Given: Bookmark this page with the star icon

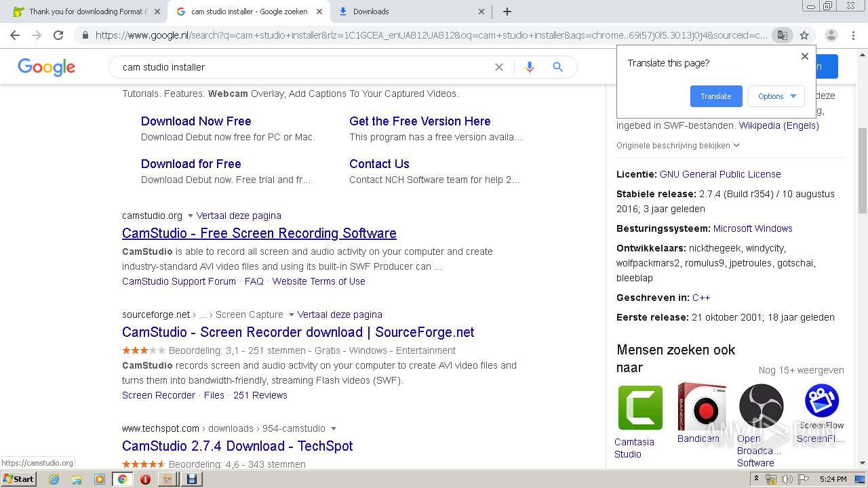Looking at the screenshot, I should tap(804, 35).
